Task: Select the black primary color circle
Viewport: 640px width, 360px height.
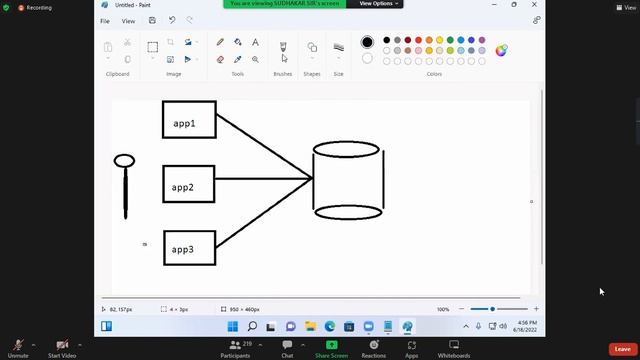Action: pos(367,42)
